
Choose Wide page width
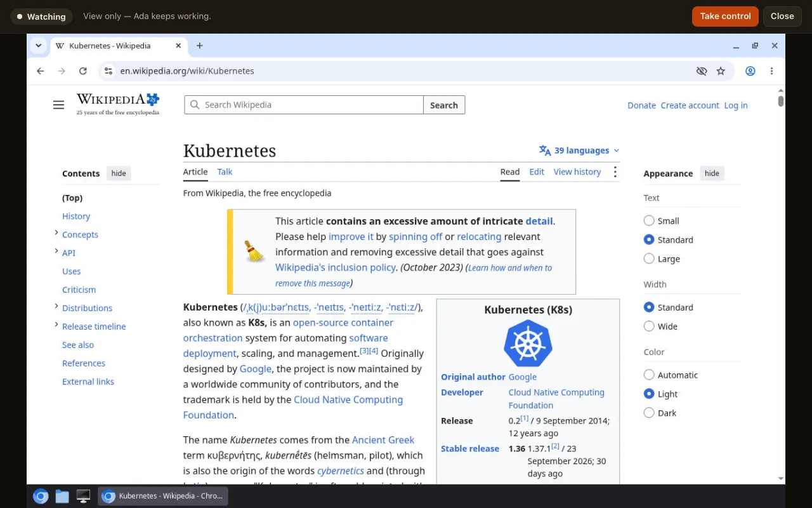click(649, 326)
